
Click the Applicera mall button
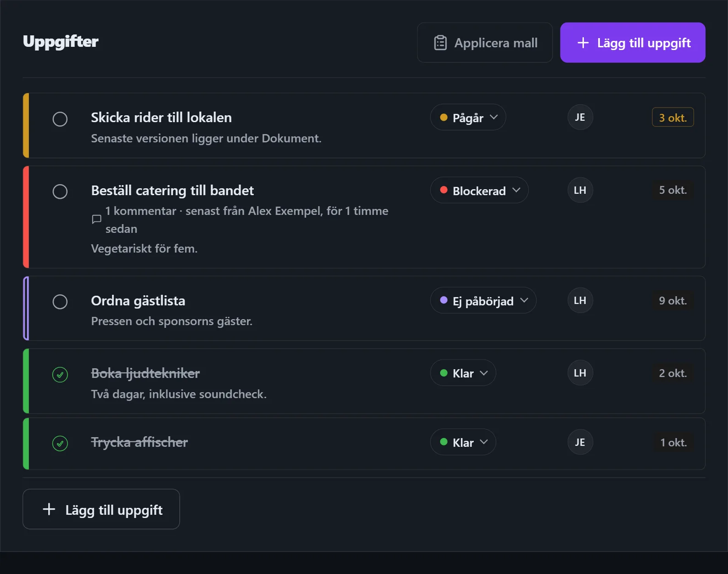tap(485, 43)
